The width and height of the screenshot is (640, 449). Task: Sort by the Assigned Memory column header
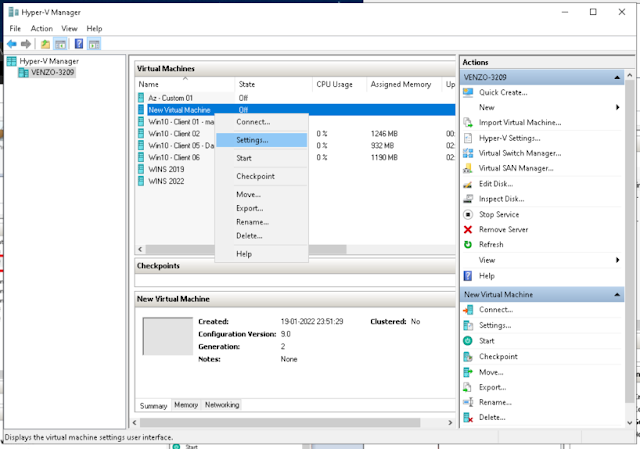tap(404, 84)
